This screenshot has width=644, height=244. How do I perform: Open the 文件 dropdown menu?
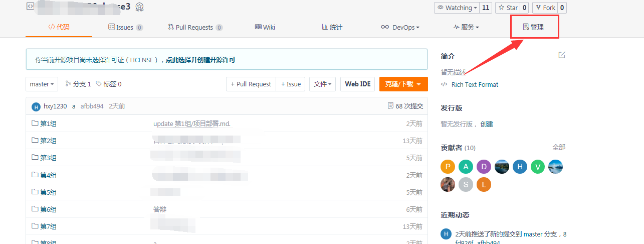point(322,84)
